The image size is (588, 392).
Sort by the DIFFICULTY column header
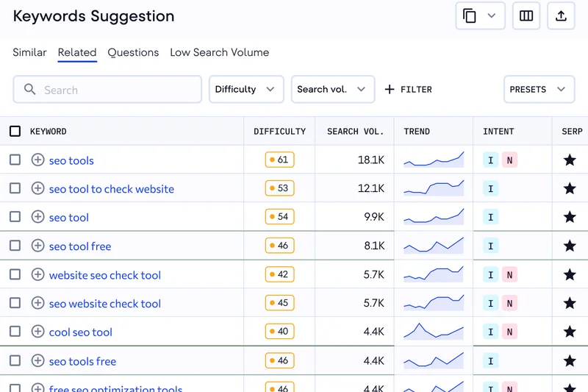(x=280, y=132)
